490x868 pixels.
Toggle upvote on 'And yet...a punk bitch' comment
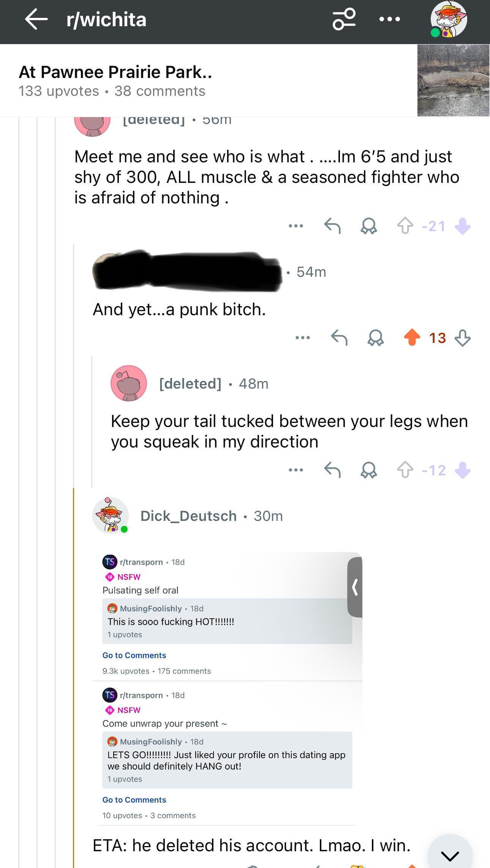[412, 338]
